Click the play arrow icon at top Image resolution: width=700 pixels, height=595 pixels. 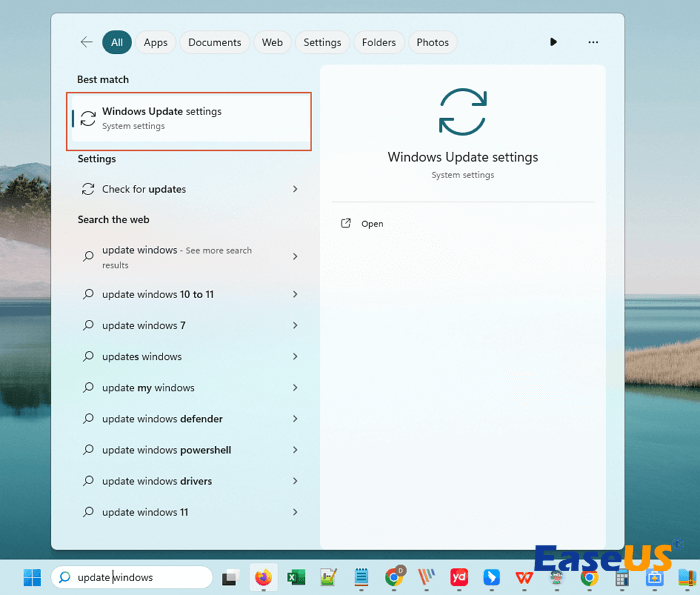pos(553,42)
